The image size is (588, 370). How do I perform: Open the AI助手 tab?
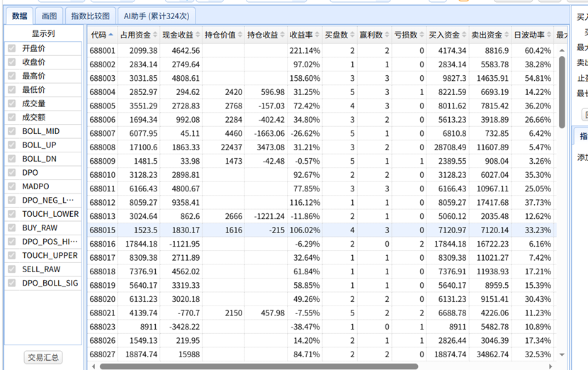(x=157, y=16)
